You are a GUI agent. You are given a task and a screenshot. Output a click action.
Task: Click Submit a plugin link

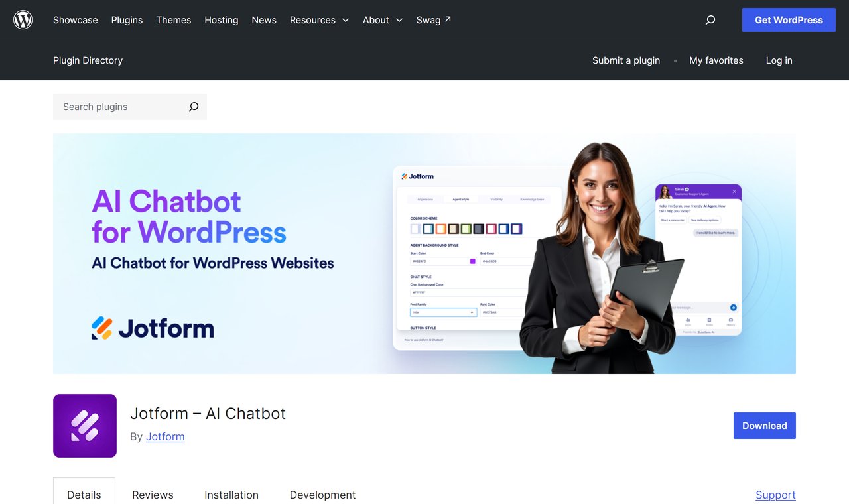(x=626, y=60)
